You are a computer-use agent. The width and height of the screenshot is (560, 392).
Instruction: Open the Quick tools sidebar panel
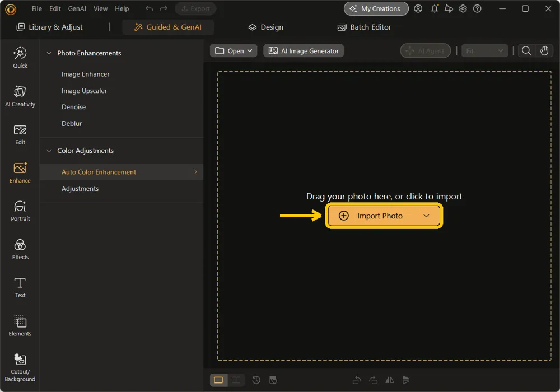tap(20, 58)
